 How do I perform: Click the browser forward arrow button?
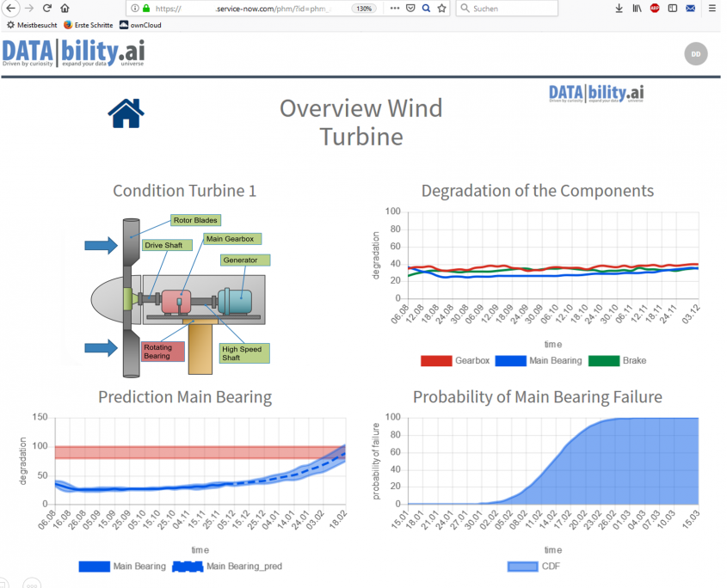click(29, 9)
